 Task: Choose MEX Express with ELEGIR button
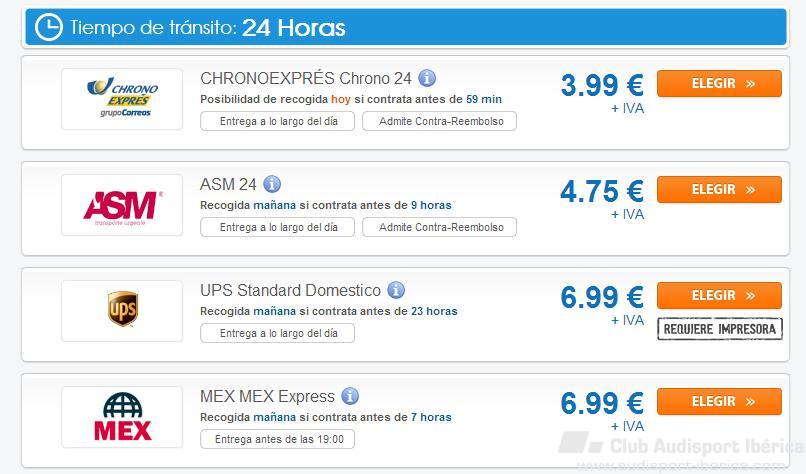point(719,402)
